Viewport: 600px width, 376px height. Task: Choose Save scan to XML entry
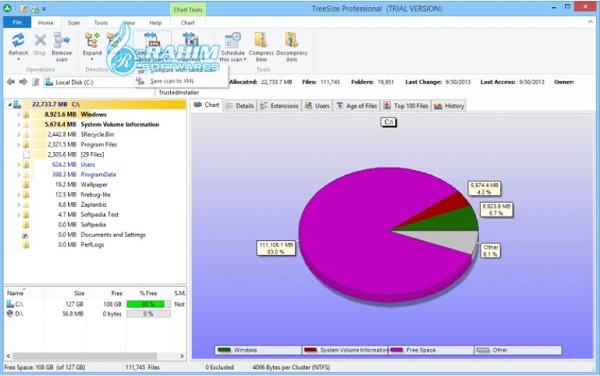[x=172, y=81]
